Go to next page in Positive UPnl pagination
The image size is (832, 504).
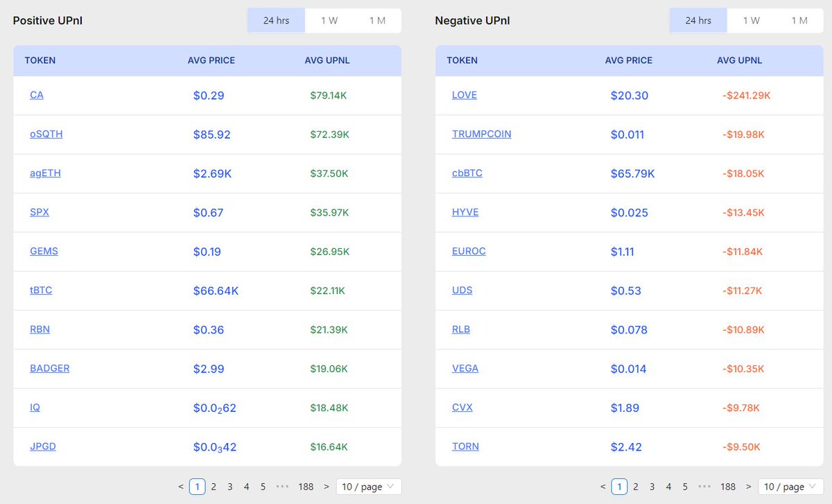pyautogui.click(x=326, y=487)
